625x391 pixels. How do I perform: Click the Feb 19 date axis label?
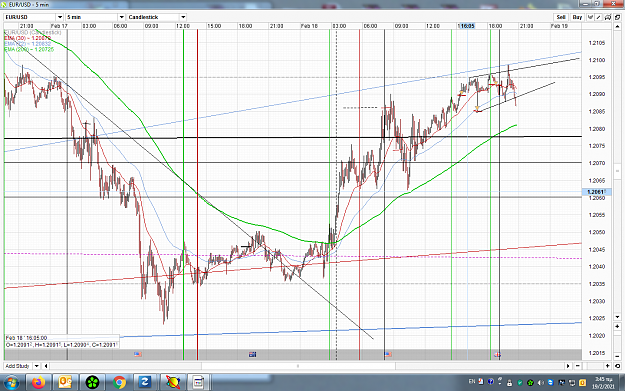click(559, 26)
